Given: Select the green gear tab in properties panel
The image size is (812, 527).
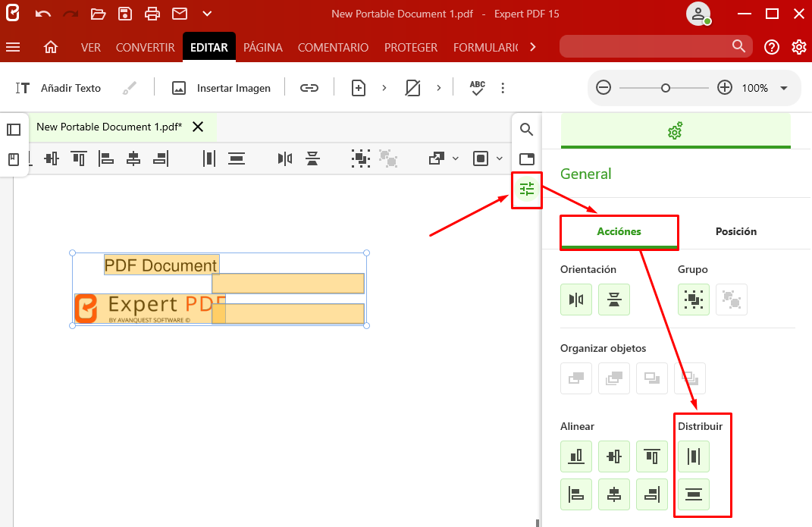Looking at the screenshot, I should click(676, 131).
